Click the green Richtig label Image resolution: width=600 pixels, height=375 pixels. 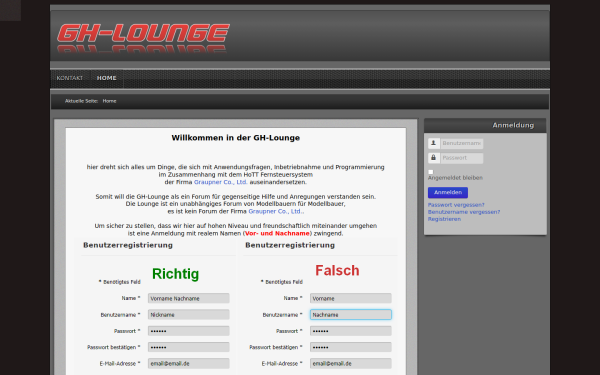coord(176,274)
